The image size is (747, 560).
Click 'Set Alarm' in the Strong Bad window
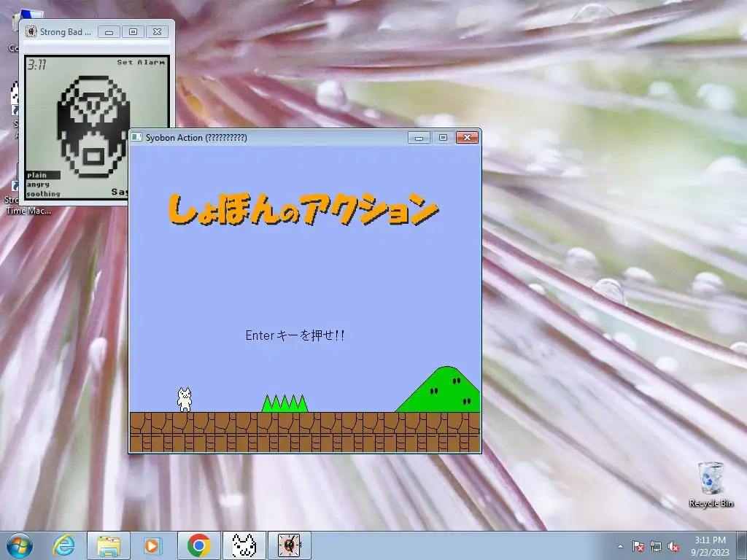click(x=141, y=63)
